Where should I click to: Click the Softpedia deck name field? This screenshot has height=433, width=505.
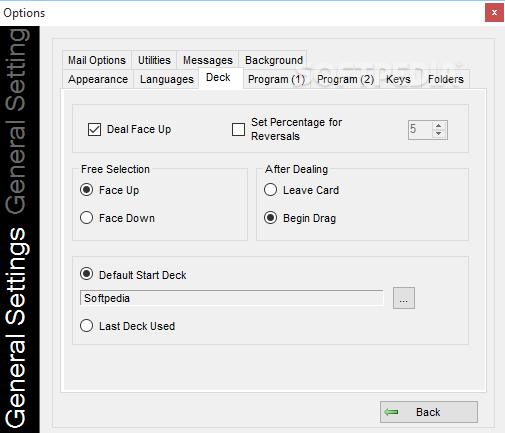(x=231, y=298)
